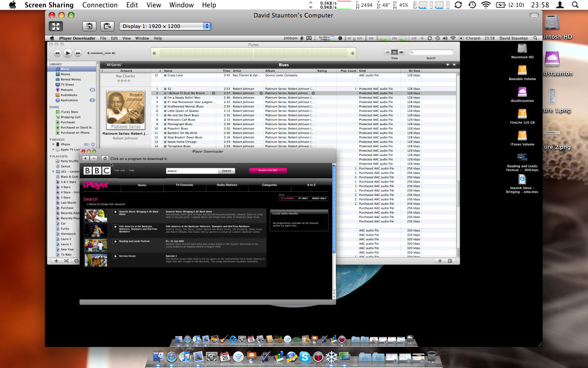Viewport: 588px width, 368px height.
Task: Switch iTunes to grid view
Action: [395, 52]
